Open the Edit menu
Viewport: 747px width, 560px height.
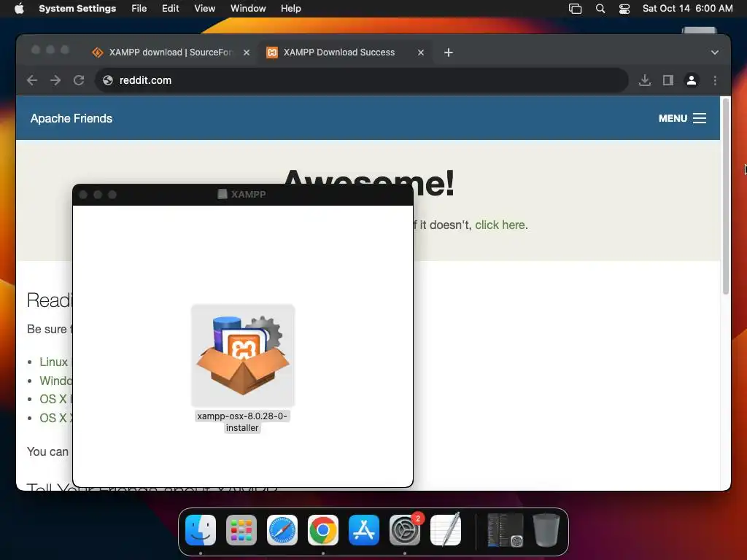[x=170, y=9]
